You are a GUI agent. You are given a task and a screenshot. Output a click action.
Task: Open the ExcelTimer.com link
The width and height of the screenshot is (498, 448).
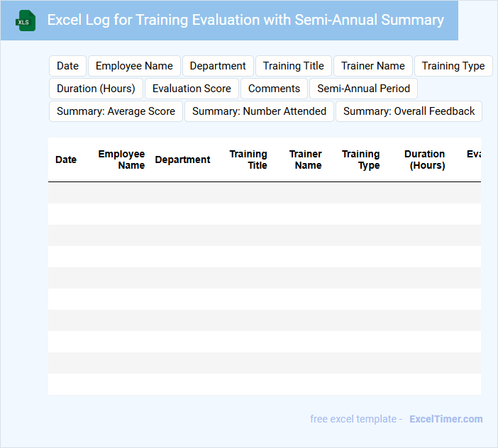pyautogui.click(x=446, y=419)
